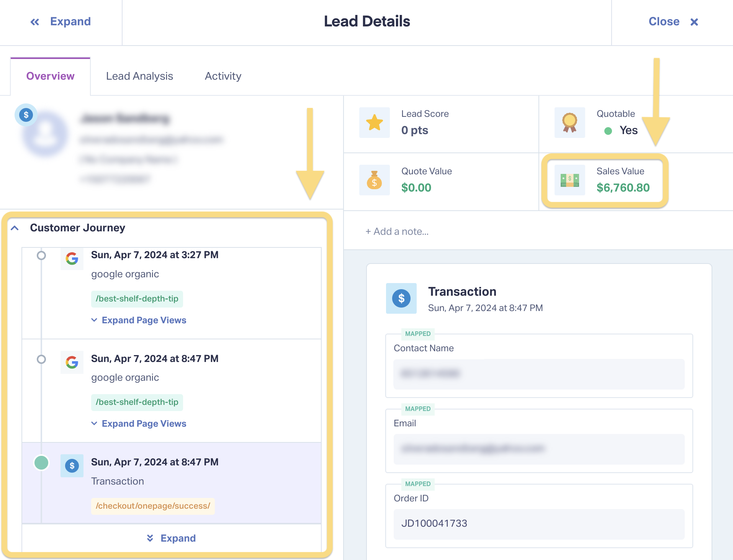This screenshot has height=560, width=733.
Task: Click the Add a note field
Action: 397,231
